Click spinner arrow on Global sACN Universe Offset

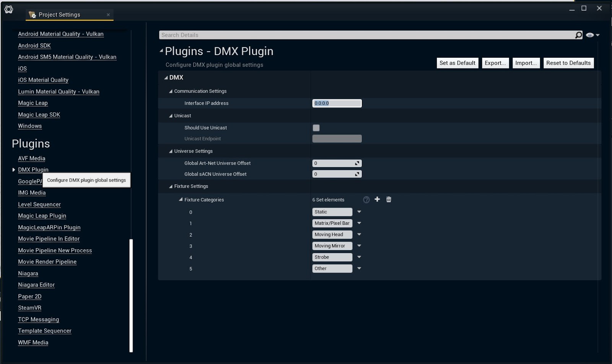pos(357,174)
